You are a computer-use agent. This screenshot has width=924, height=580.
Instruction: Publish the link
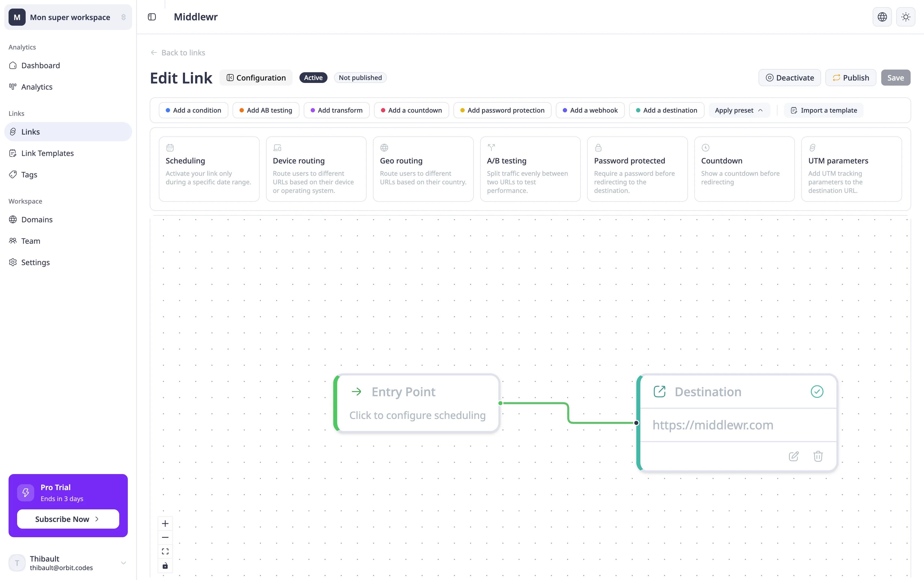[x=851, y=78]
